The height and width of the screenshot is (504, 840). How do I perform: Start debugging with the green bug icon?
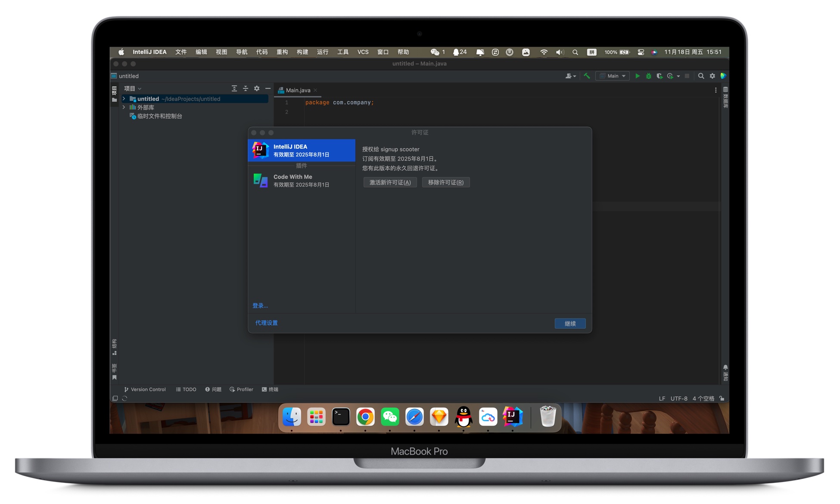pyautogui.click(x=648, y=76)
